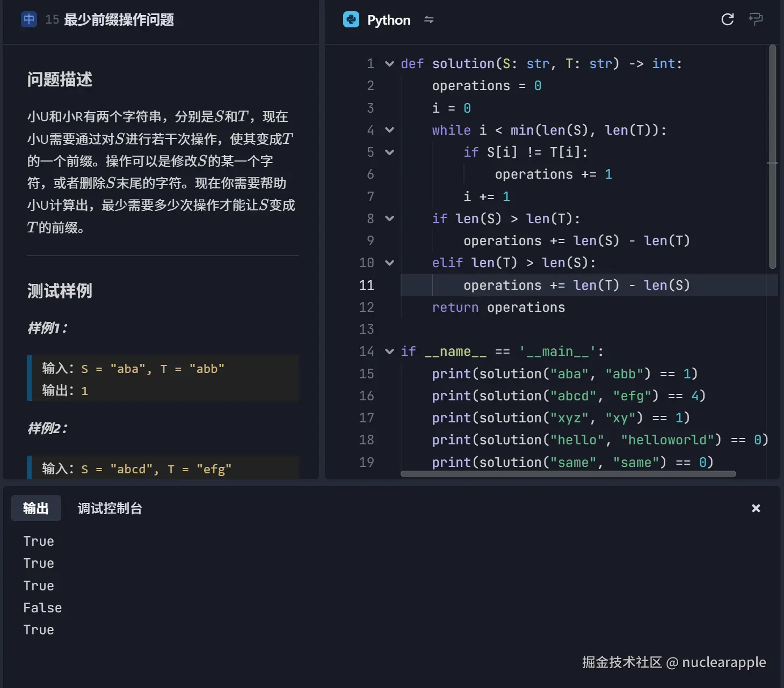The width and height of the screenshot is (784, 688).
Task: Click the Python language name label
Action: tap(389, 20)
